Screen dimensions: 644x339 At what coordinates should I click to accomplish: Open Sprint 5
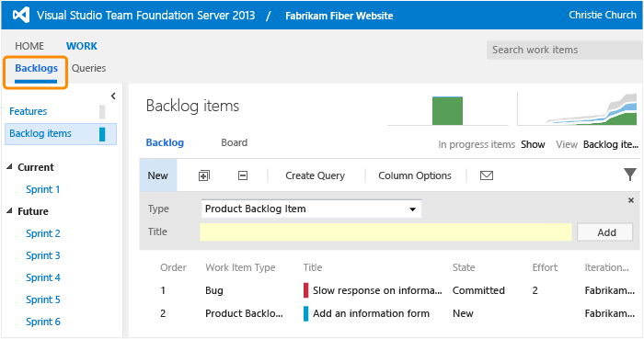tap(42, 299)
